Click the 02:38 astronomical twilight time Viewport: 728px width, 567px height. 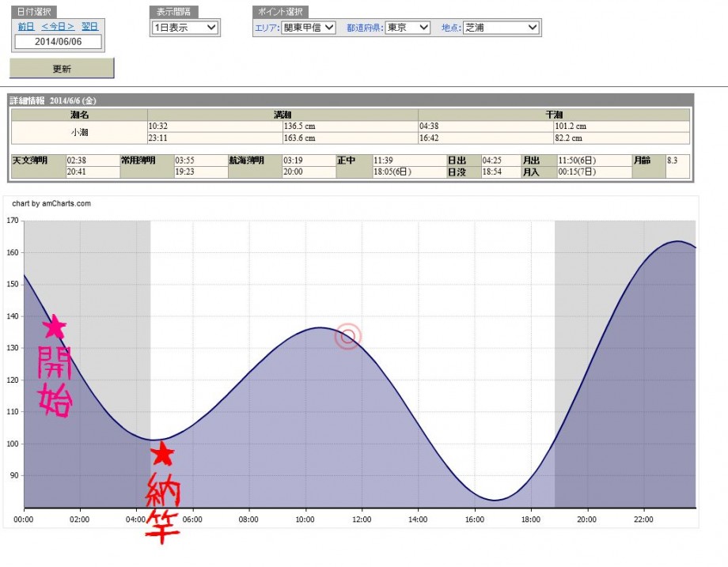point(77,161)
